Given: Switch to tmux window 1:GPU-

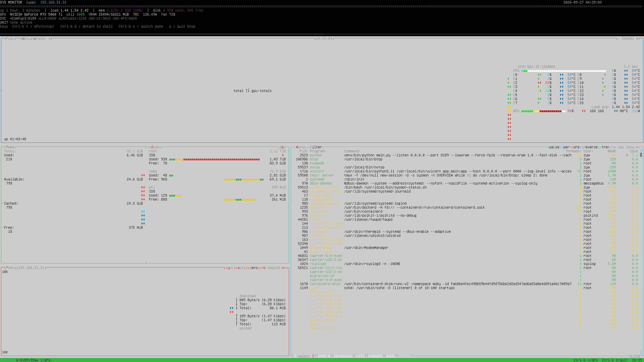Looking at the screenshot, I should coord(46,360).
